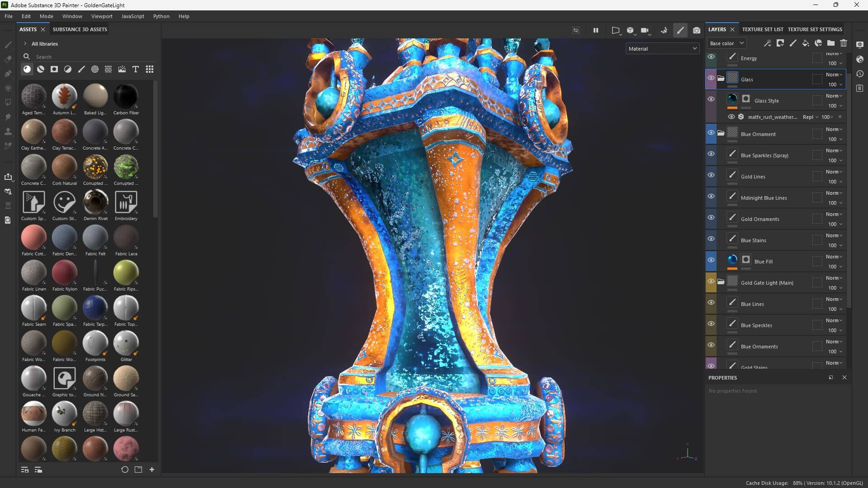Viewport: 868px width, 488px height.
Task: Add a new paint layer with the brush icon
Action: (x=793, y=43)
